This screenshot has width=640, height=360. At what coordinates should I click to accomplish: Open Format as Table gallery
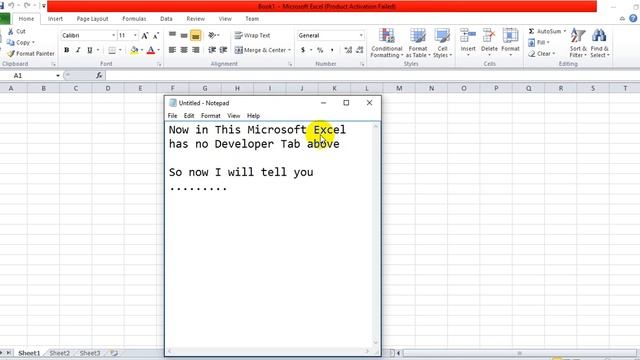(x=418, y=43)
